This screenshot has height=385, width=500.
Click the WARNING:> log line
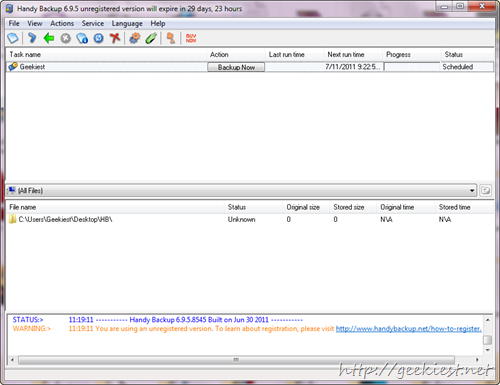(247, 329)
